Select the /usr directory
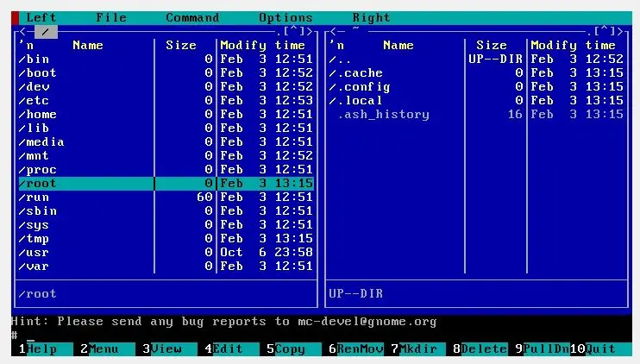 [166, 253]
